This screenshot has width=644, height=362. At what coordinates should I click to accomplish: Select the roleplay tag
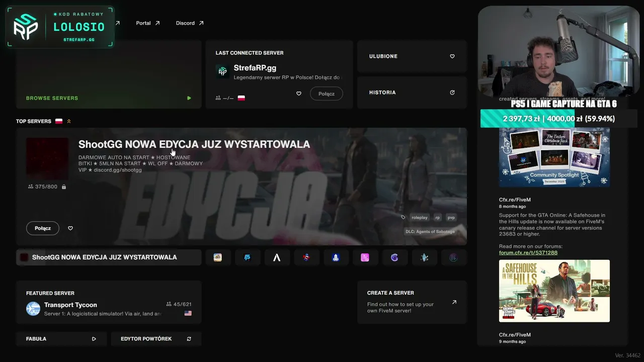click(x=420, y=218)
